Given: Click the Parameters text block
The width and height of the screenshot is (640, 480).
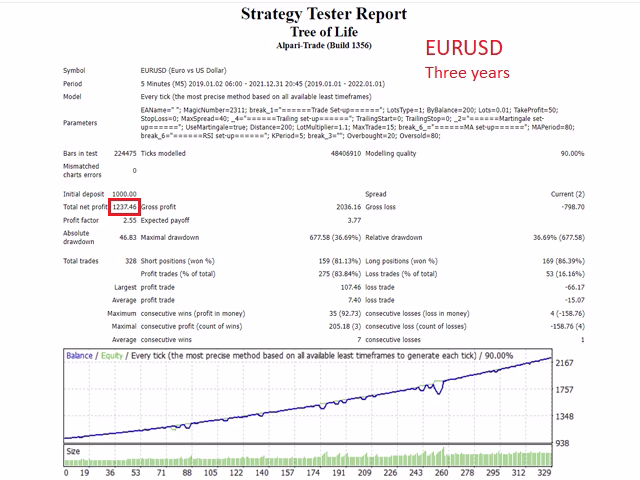Looking at the screenshot, I should (x=358, y=123).
